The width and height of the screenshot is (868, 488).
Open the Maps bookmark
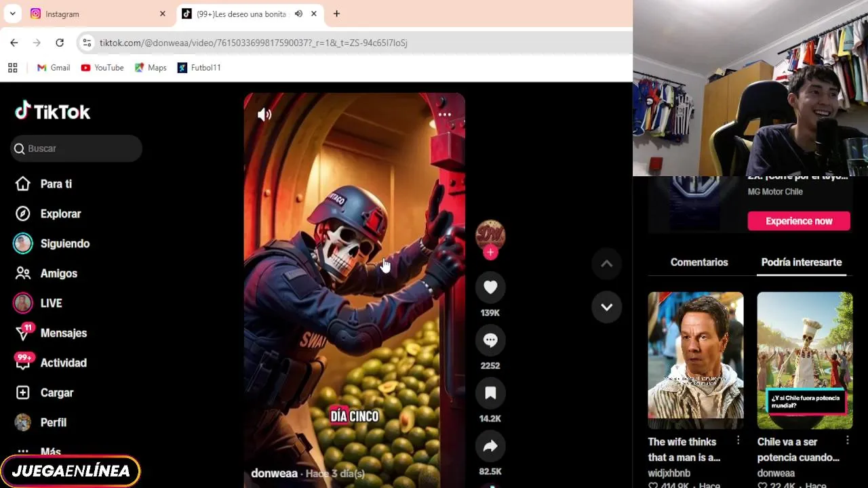coord(151,68)
